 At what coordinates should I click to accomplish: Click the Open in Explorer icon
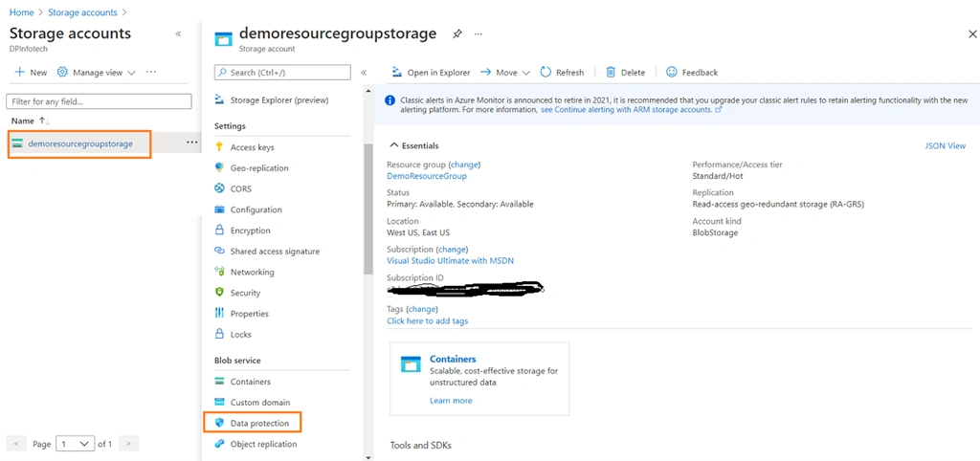[x=396, y=73]
